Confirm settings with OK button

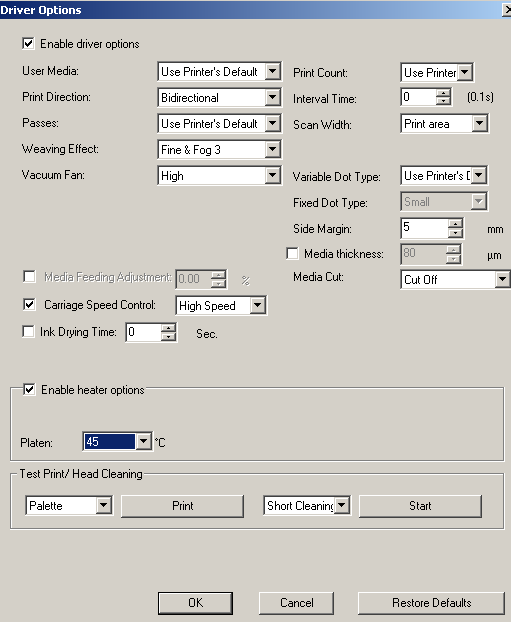pos(195,603)
